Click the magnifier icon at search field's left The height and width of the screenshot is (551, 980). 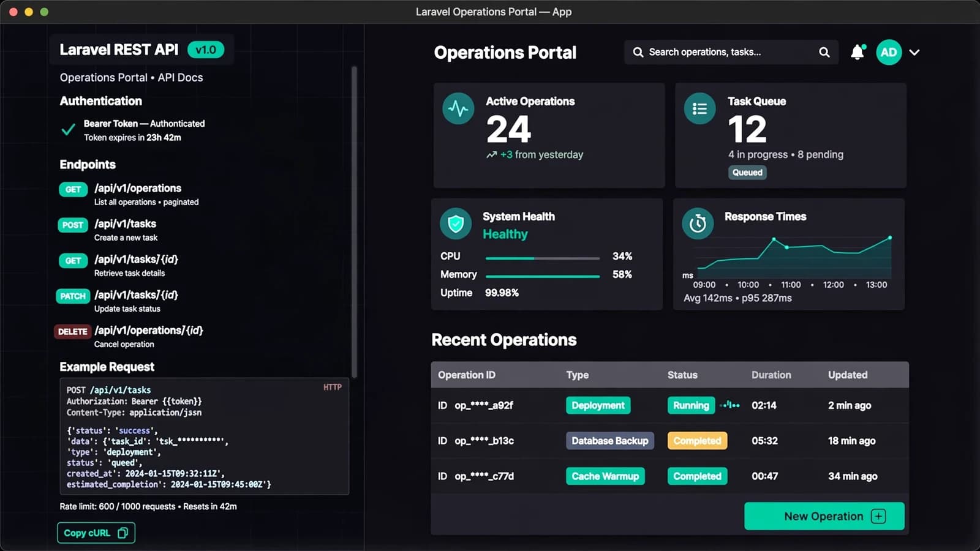638,53
